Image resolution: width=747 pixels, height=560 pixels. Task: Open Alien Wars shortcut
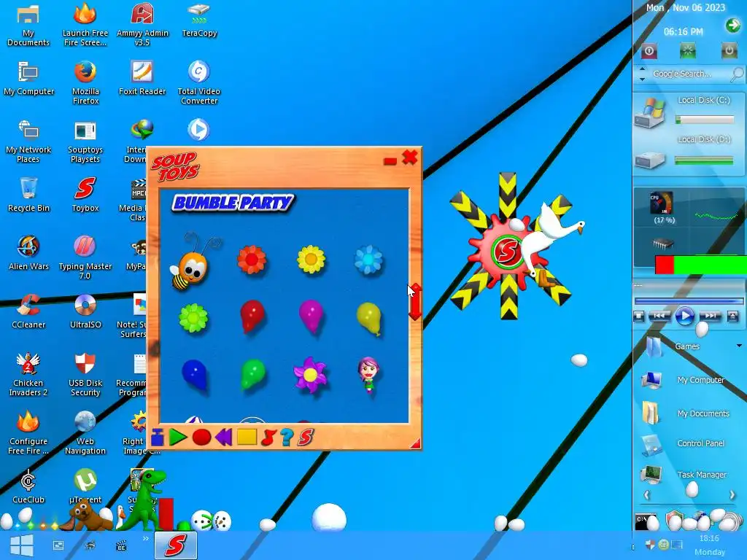click(28, 252)
